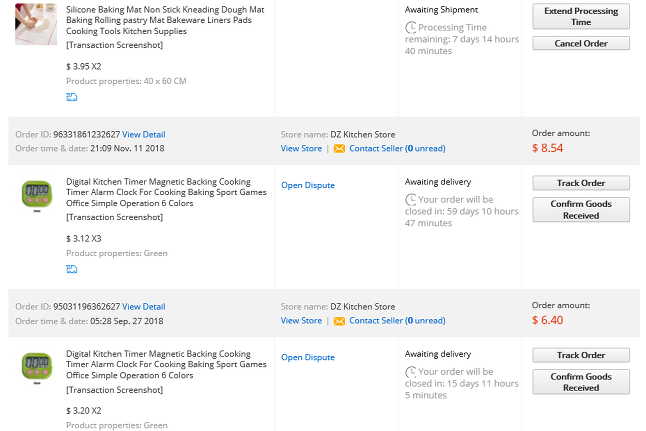Viewport: 646px width, 431px height.
Task: Confirm Goods Received for $8.54 order
Action: pos(581,210)
